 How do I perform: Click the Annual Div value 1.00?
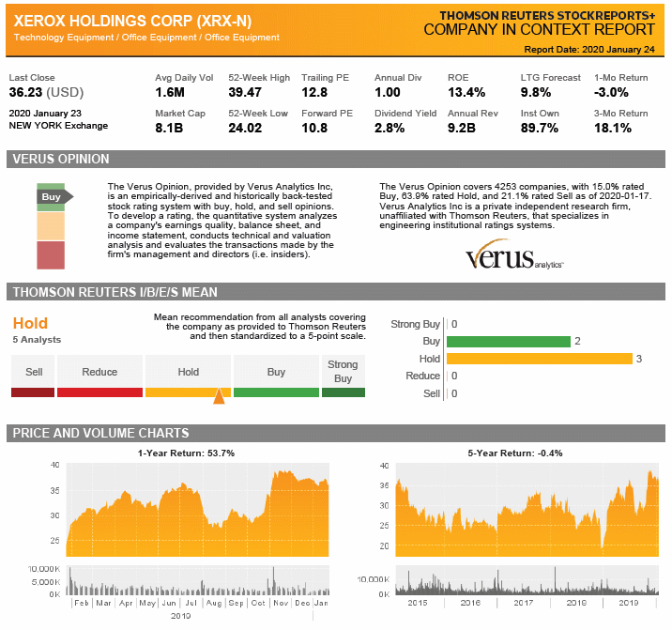click(388, 92)
